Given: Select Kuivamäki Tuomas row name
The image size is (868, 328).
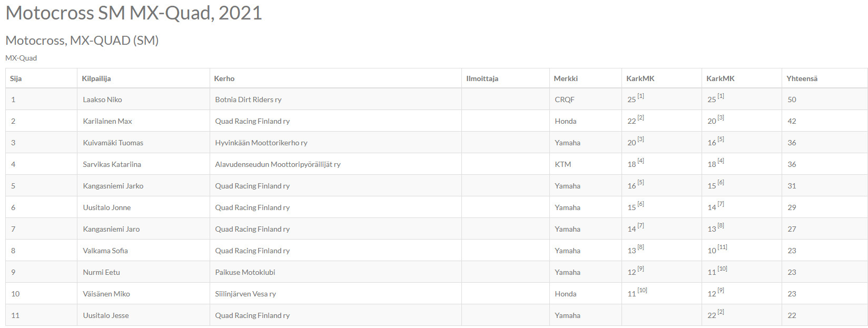Looking at the screenshot, I should tap(113, 143).
